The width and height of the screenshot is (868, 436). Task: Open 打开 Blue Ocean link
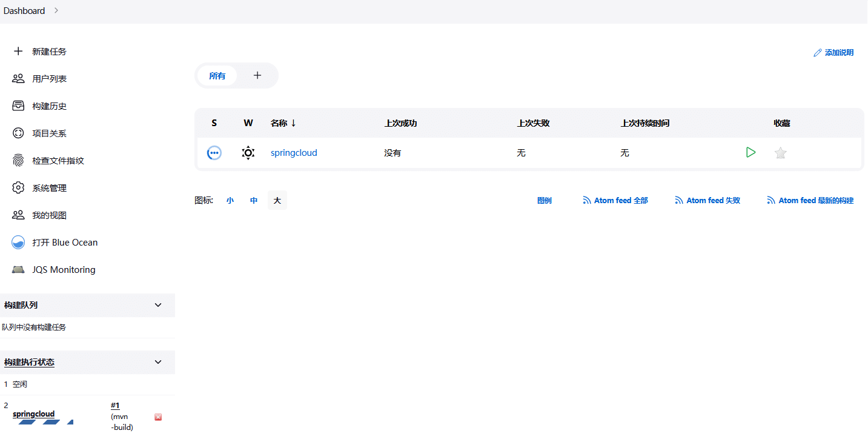65,243
